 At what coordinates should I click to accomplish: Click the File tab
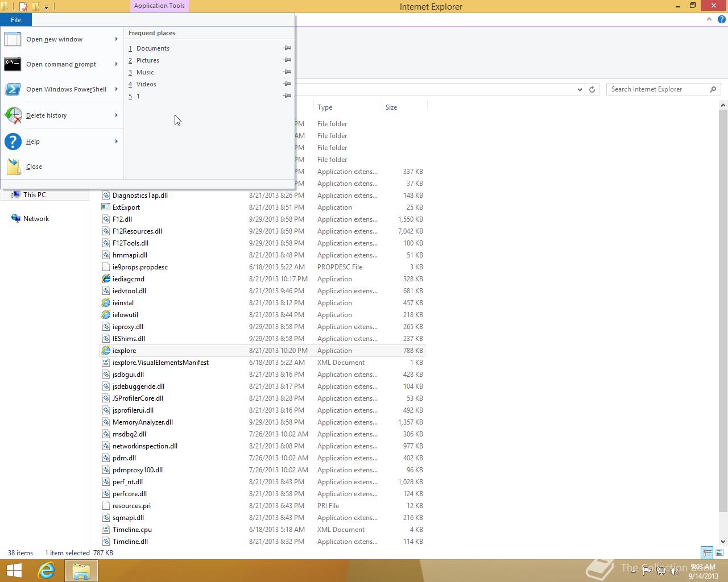pos(16,20)
